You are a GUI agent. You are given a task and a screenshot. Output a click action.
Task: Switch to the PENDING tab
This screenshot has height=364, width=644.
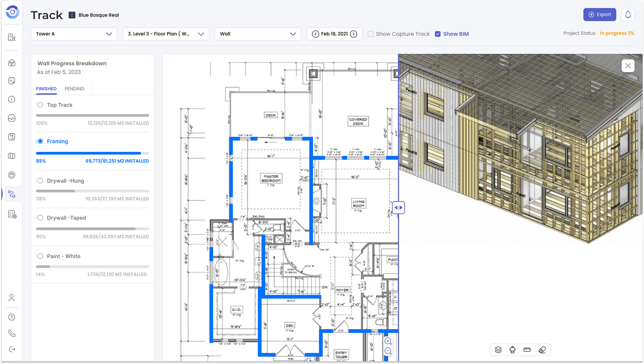[74, 89]
